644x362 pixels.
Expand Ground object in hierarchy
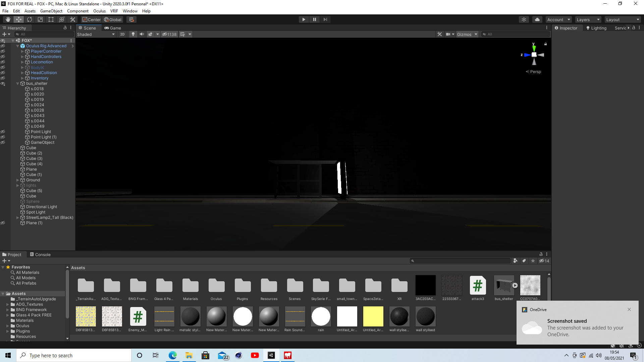(18, 180)
